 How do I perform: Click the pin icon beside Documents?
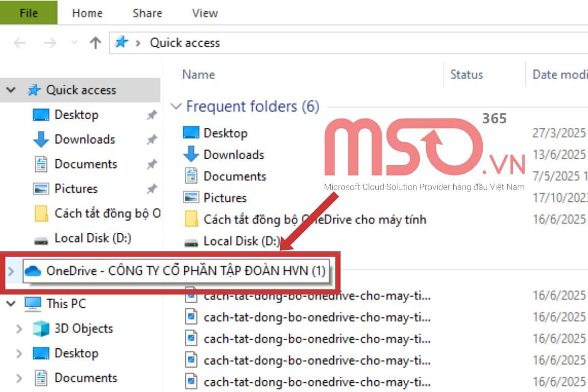[x=152, y=164]
